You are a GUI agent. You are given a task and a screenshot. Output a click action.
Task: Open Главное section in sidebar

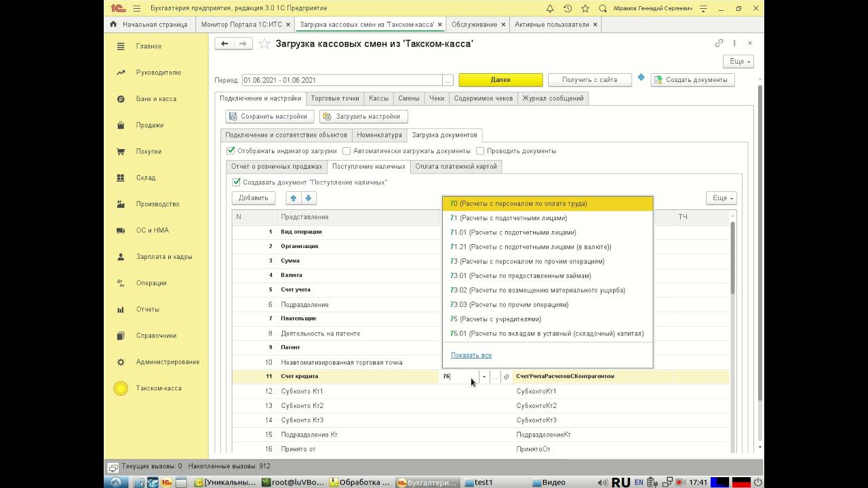pyautogui.click(x=149, y=46)
